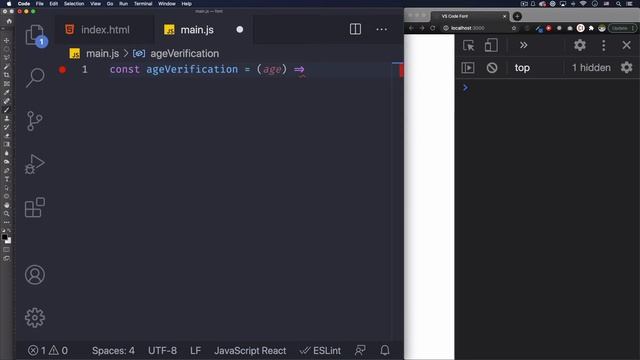Activate DevTools inspect element picker
This screenshot has width=640, height=360.
469,45
